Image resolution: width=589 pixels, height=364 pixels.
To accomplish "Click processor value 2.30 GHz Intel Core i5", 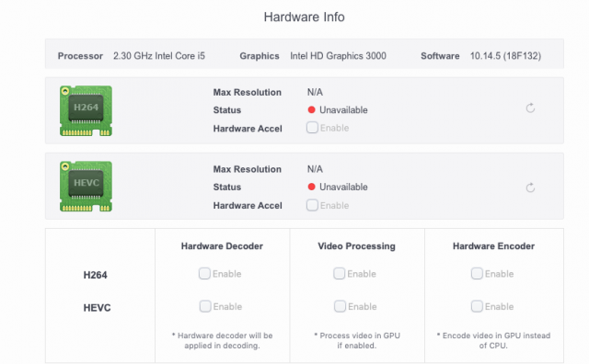I will click(159, 56).
